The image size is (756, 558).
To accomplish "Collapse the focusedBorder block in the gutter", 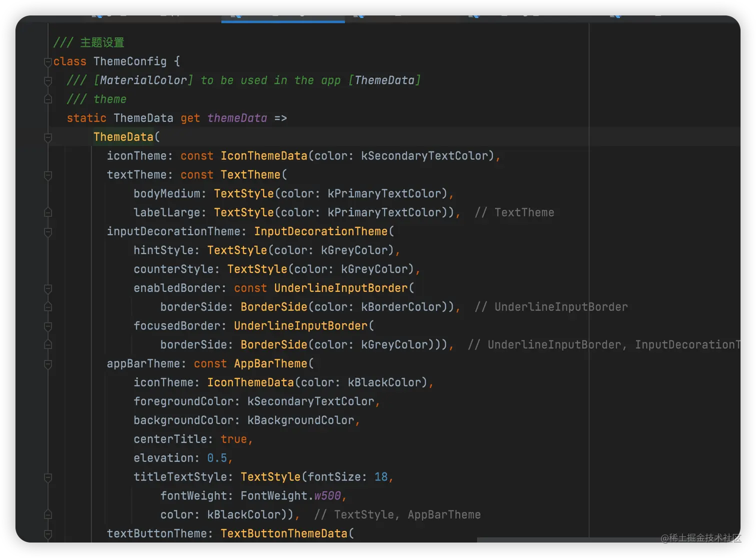I will point(48,326).
